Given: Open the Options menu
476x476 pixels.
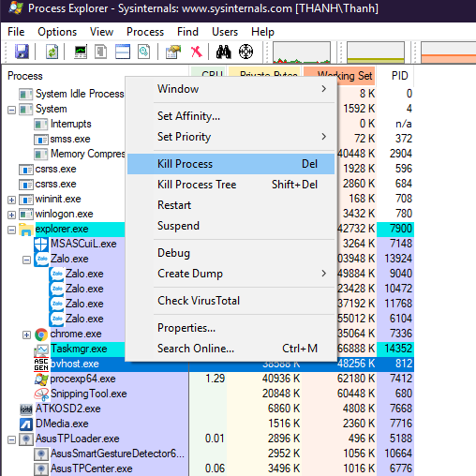Looking at the screenshot, I should click(x=57, y=32).
